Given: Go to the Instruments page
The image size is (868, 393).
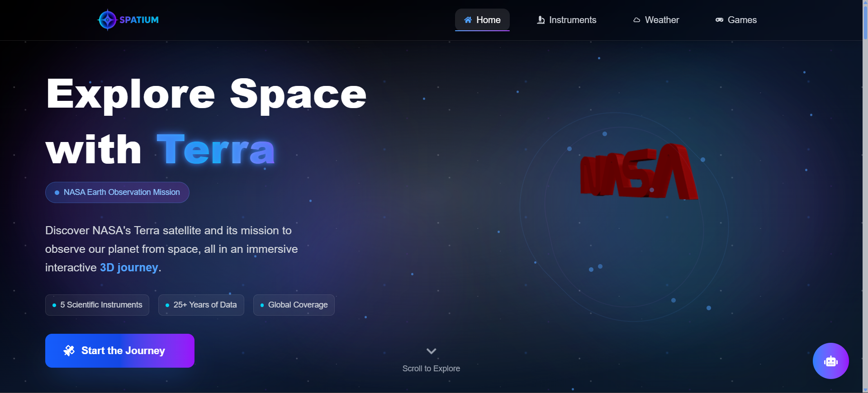Looking at the screenshot, I should pos(566,20).
